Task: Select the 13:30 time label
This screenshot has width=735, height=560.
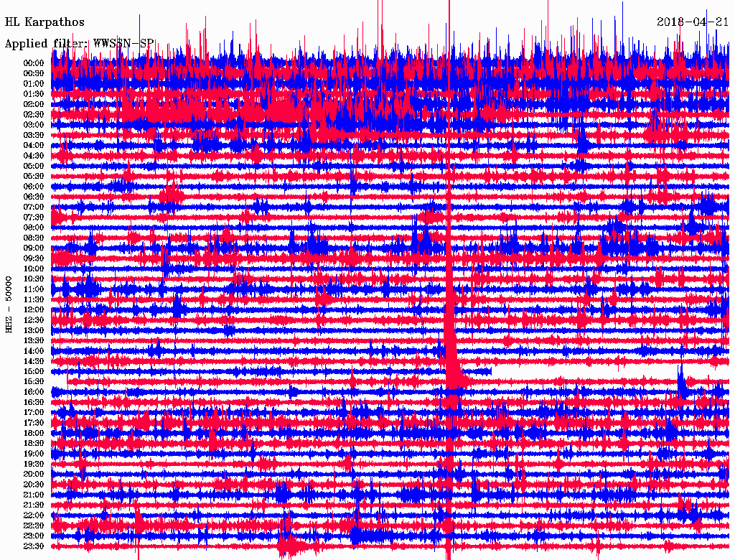Action: pyautogui.click(x=33, y=341)
